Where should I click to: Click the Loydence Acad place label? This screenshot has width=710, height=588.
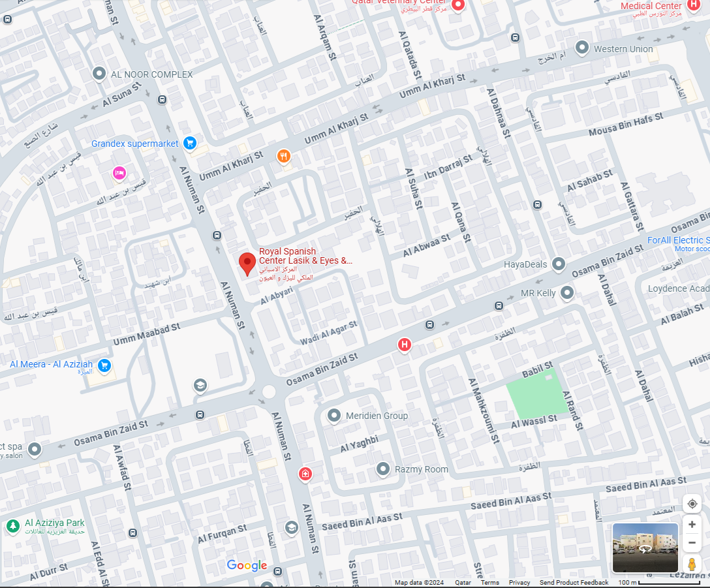[x=679, y=288]
